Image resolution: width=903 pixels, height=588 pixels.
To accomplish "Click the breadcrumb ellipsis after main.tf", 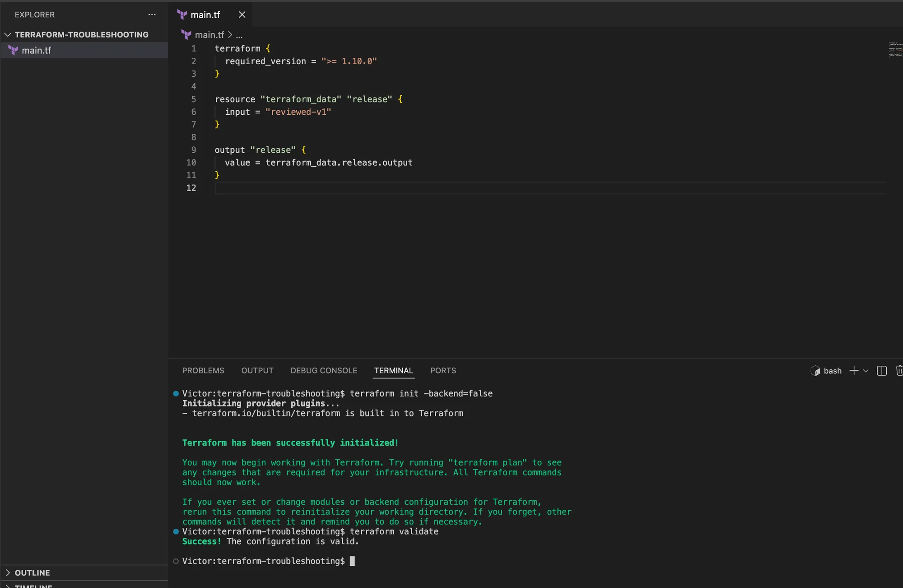I will pos(239,35).
